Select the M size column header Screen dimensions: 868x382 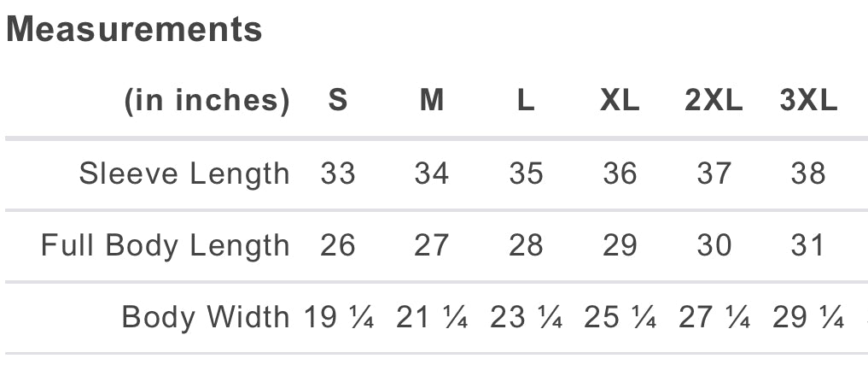[432, 101]
